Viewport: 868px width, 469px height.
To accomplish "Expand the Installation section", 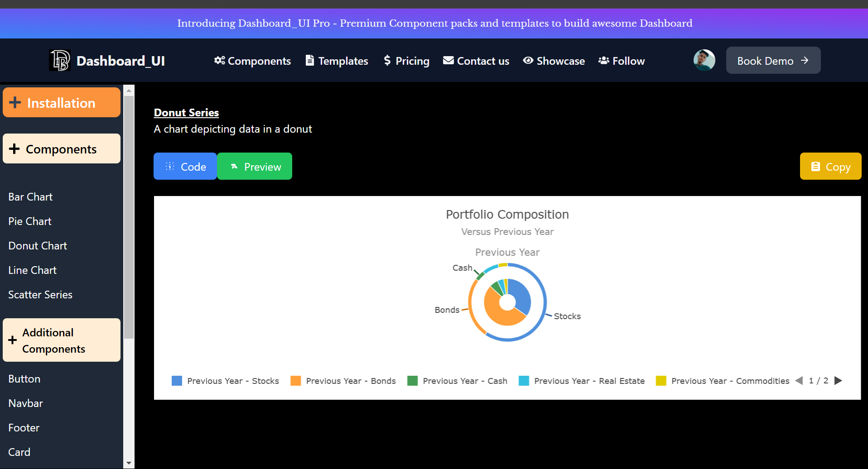I will [61, 102].
